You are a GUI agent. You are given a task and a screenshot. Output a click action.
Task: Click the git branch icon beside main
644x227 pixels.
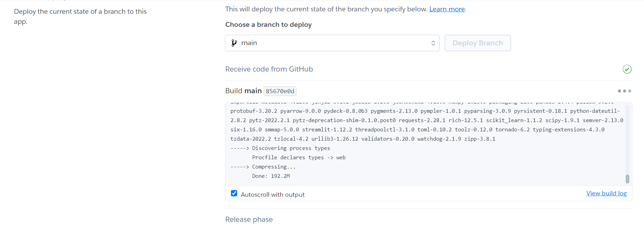tap(234, 43)
